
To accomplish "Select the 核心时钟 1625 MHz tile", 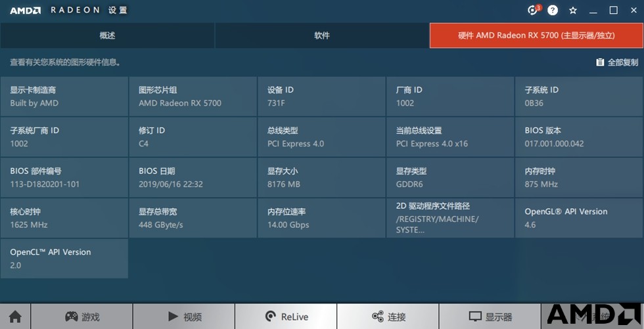I will [64, 218].
